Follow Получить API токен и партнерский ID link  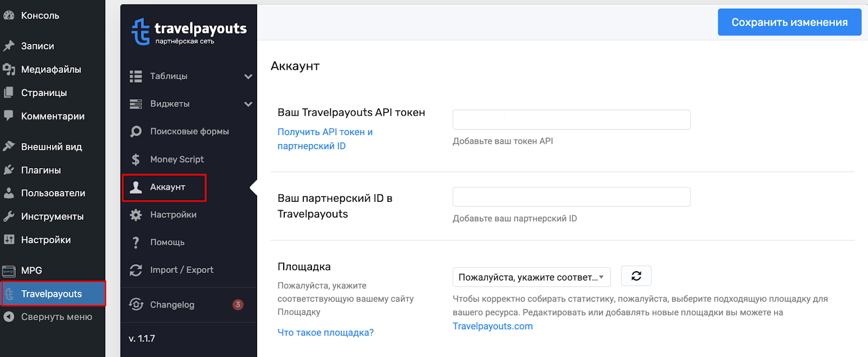pyautogui.click(x=325, y=139)
